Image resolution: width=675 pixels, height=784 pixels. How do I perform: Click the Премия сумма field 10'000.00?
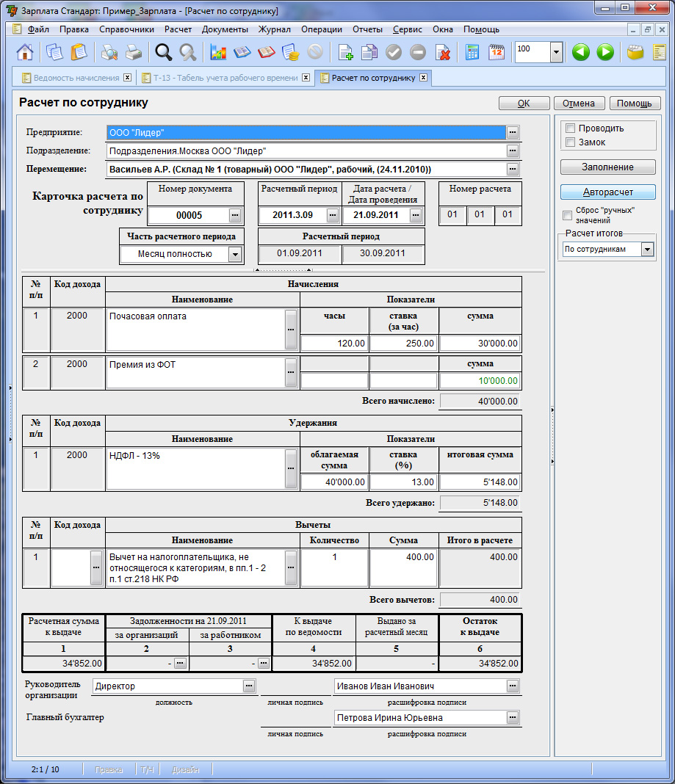480,381
